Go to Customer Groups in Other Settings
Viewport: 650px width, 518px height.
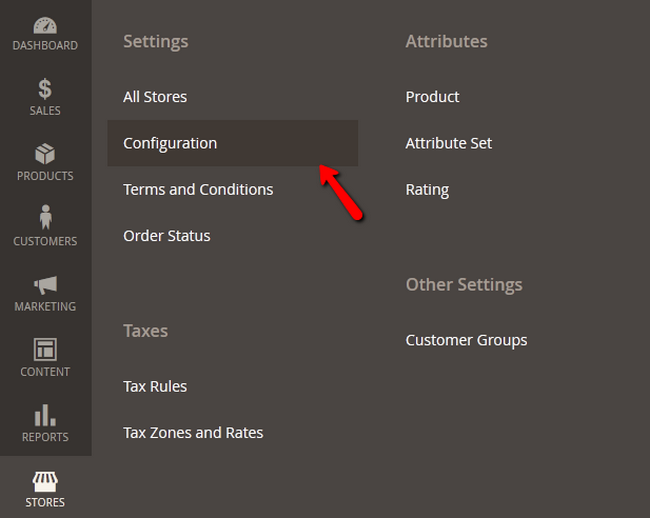pyautogui.click(x=466, y=340)
